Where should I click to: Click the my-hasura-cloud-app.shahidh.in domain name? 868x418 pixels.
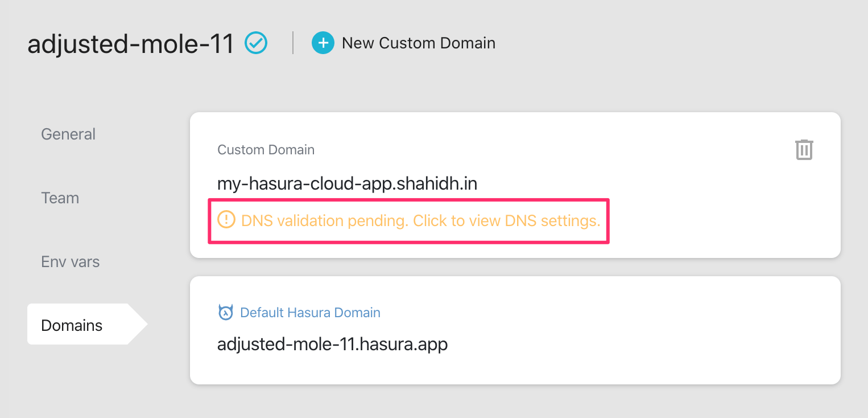347,183
